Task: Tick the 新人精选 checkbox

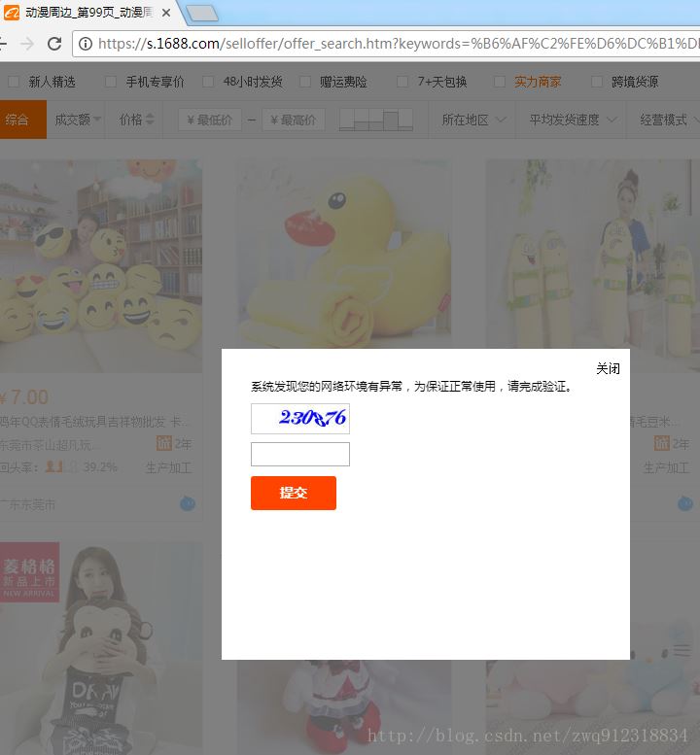Action: [x=14, y=82]
